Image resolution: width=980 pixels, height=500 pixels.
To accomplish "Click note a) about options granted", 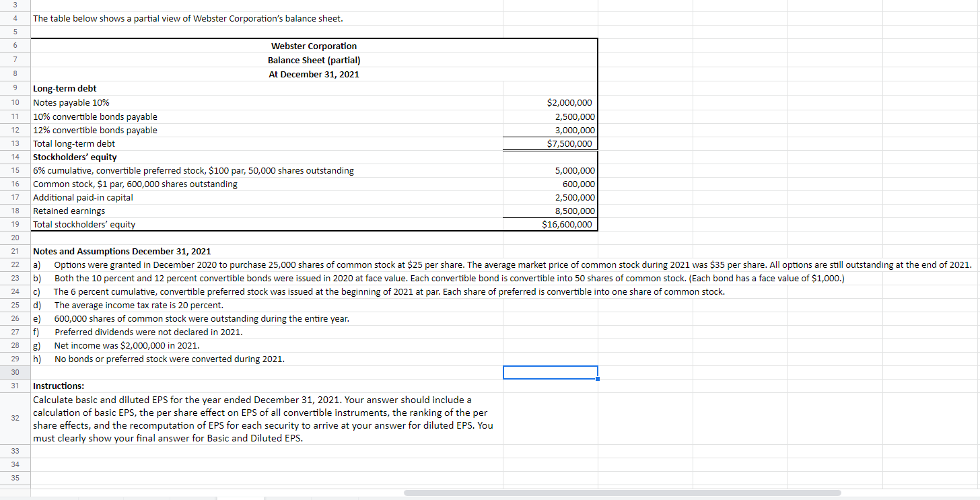I will coord(502,264).
